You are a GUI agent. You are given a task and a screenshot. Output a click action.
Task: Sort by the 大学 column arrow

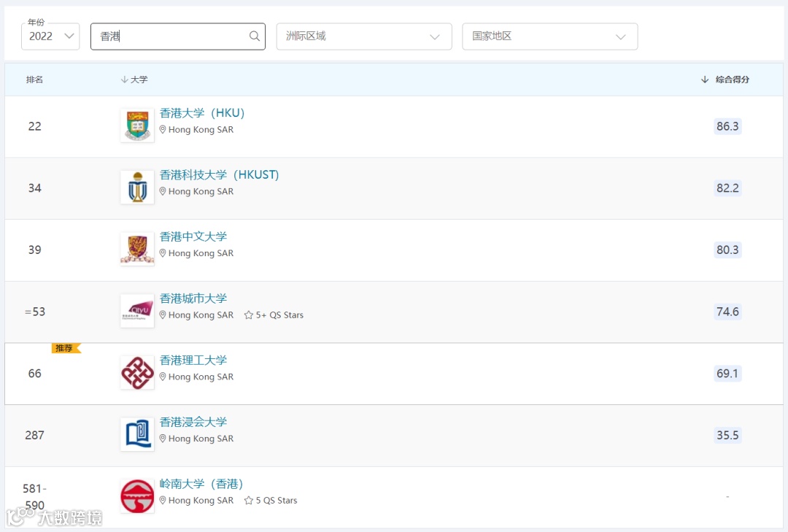click(x=124, y=80)
